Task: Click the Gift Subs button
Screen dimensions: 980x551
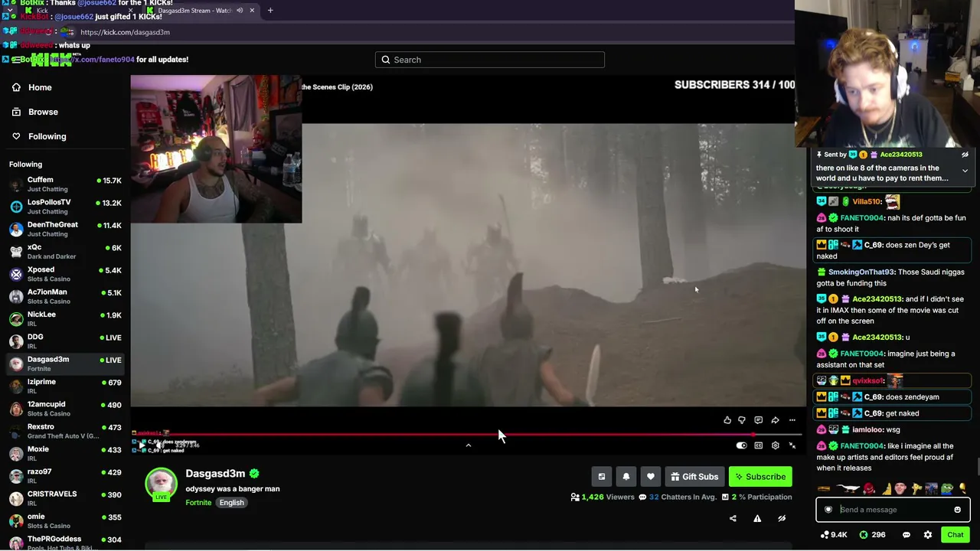Action: point(694,477)
